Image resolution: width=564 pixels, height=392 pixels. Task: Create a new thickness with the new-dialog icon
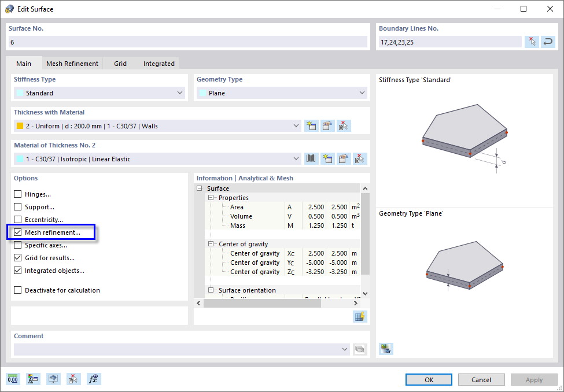click(x=311, y=125)
